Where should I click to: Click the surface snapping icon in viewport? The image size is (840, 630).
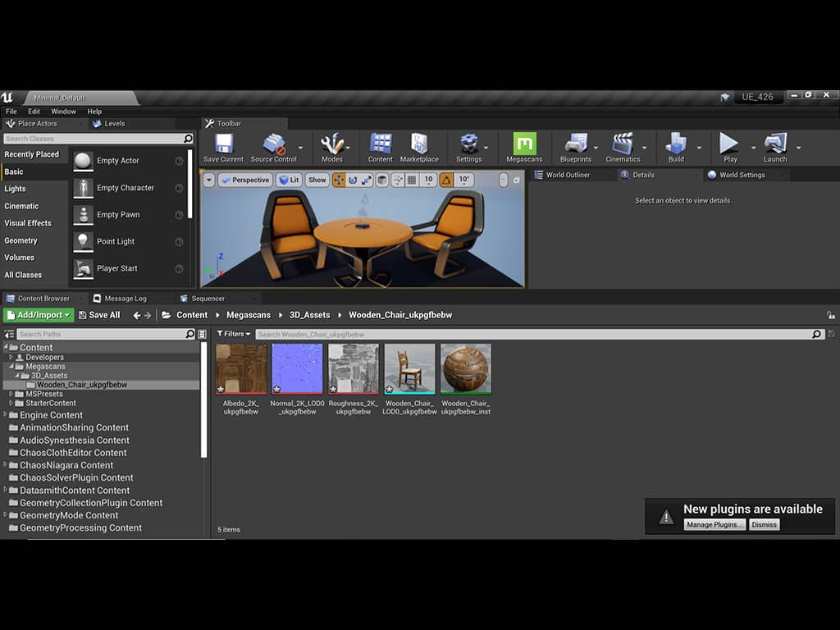point(398,180)
